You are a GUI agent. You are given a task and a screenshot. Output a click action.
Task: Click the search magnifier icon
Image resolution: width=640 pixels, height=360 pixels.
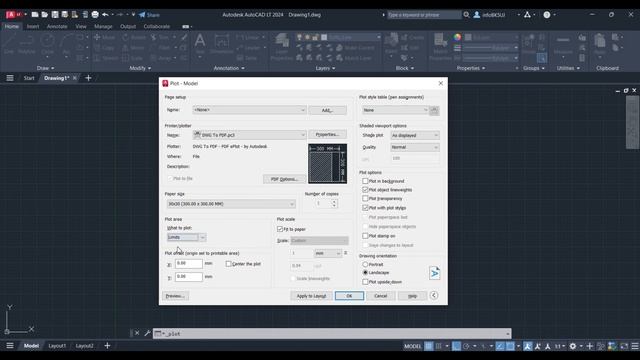click(x=466, y=15)
